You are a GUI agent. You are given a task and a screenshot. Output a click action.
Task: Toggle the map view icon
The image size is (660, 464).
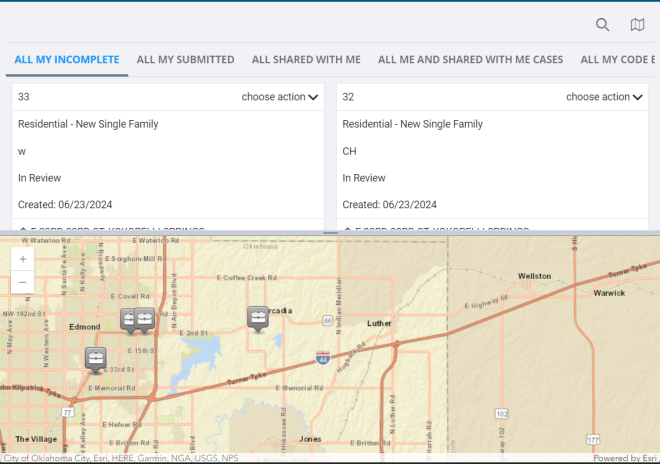pos(637,25)
